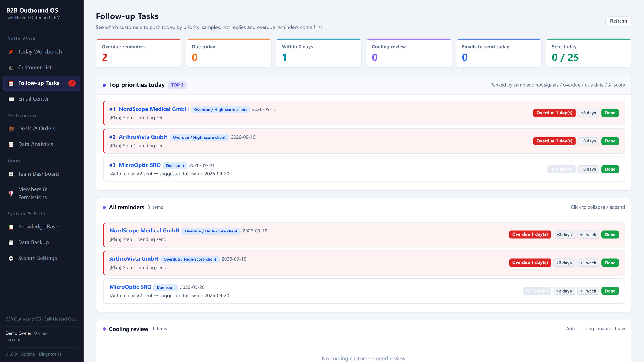Open the Knowledge Base section
The height and width of the screenshot is (362, 644).
42,227
